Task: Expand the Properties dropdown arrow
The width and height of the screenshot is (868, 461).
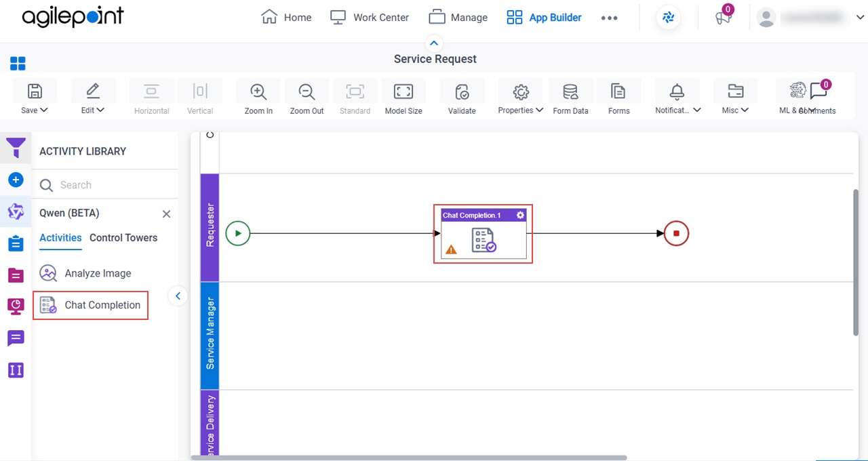Action: [x=539, y=110]
